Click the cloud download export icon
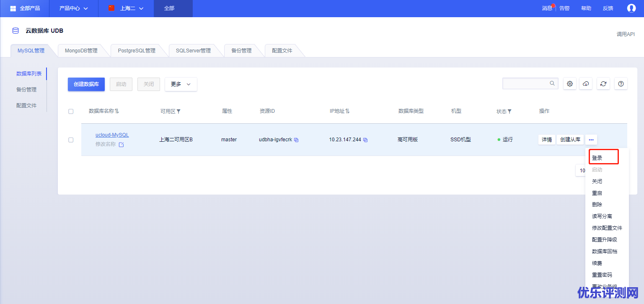 (x=586, y=84)
